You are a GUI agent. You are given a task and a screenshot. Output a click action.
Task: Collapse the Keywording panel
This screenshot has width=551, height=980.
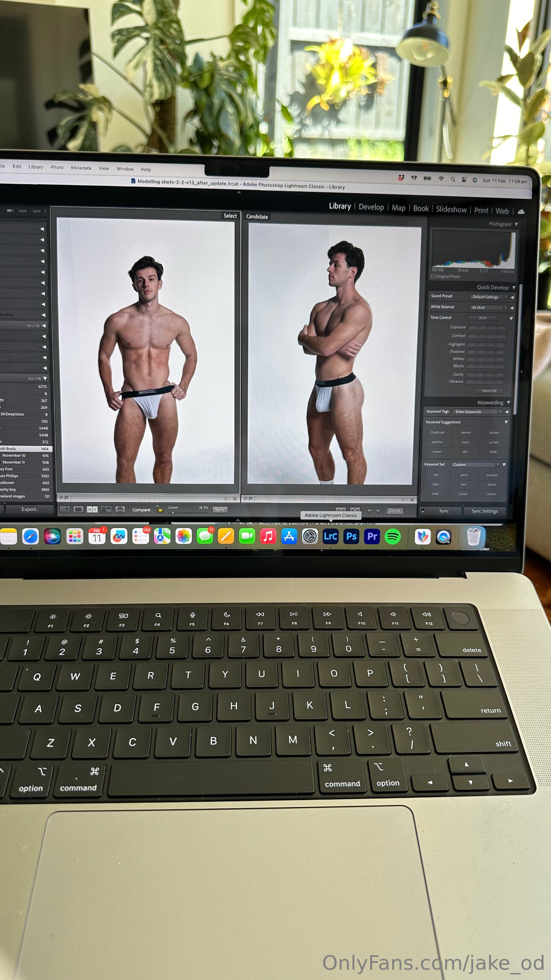click(x=508, y=403)
